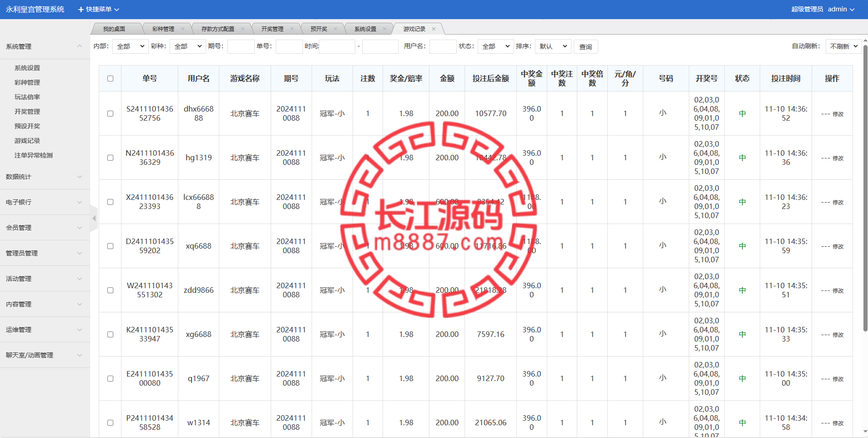The height and width of the screenshot is (438, 868).
Task: Open 开奖管理 in the sidebar
Action: click(27, 112)
